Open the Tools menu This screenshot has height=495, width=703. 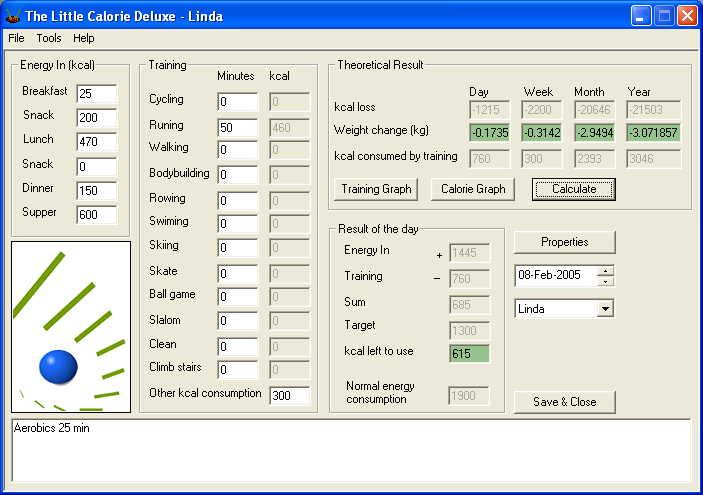(x=49, y=38)
